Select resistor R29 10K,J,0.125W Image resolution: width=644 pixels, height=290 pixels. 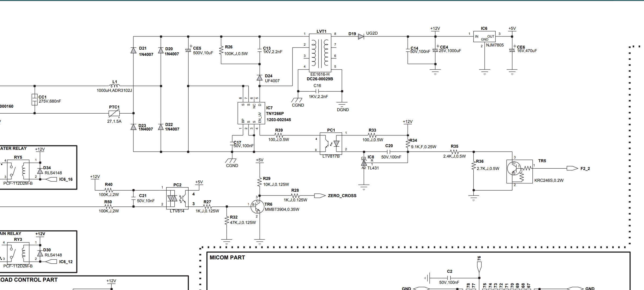[259, 182]
